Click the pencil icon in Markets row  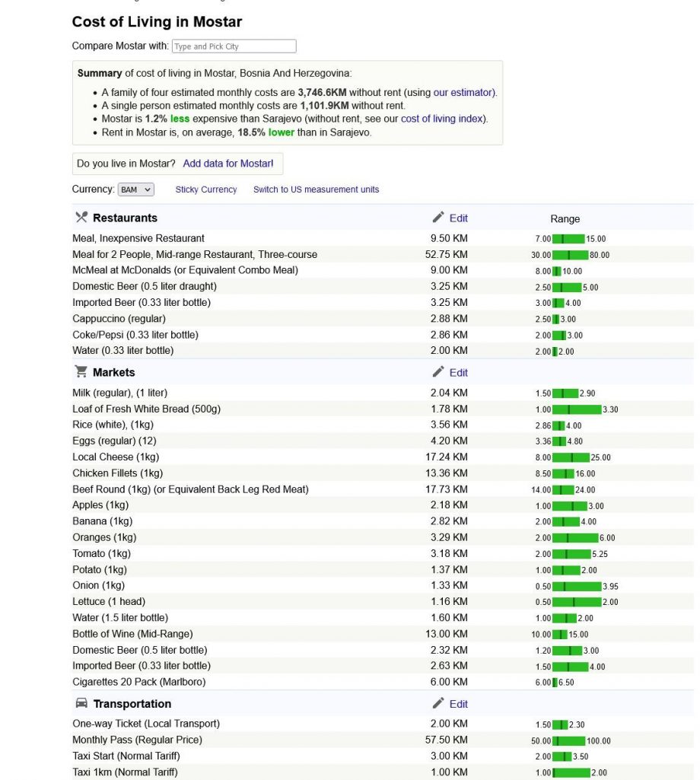point(438,372)
